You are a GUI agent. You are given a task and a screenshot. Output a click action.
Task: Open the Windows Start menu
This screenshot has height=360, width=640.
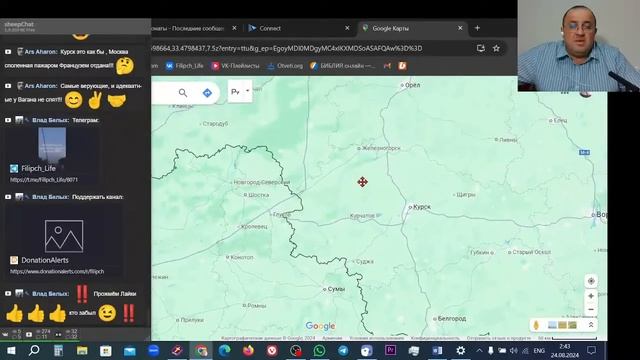tap(11, 351)
